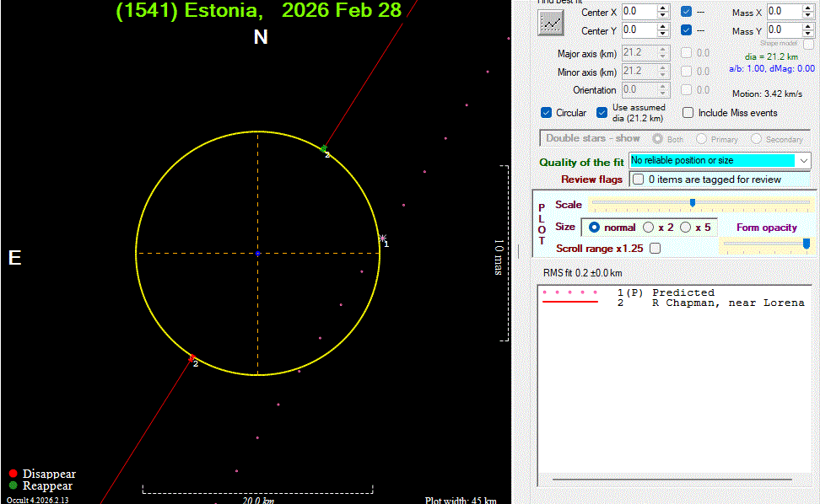820x504 pixels.
Task: Click the red disappear marker on the circle
Action: point(192,358)
